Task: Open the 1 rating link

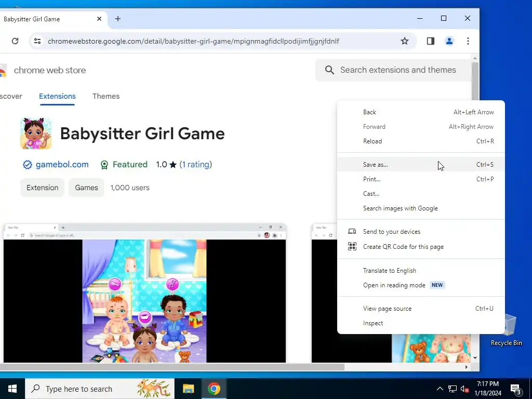Action: pyautogui.click(x=196, y=165)
